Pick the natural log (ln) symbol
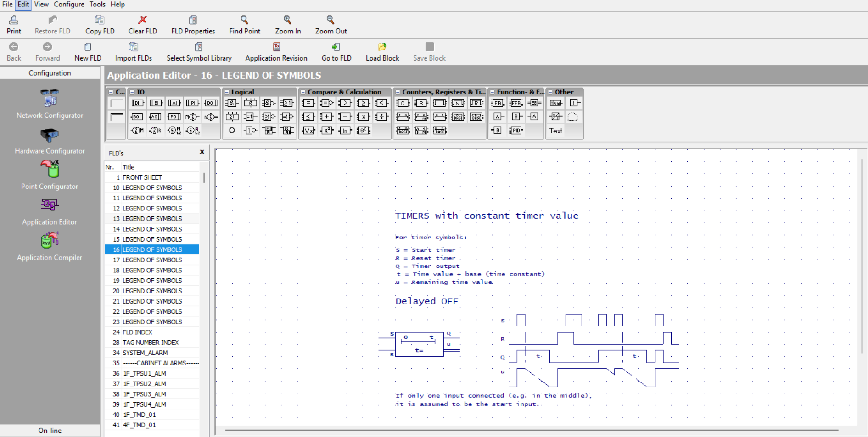The height and width of the screenshot is (437, 868). point(345,130)
